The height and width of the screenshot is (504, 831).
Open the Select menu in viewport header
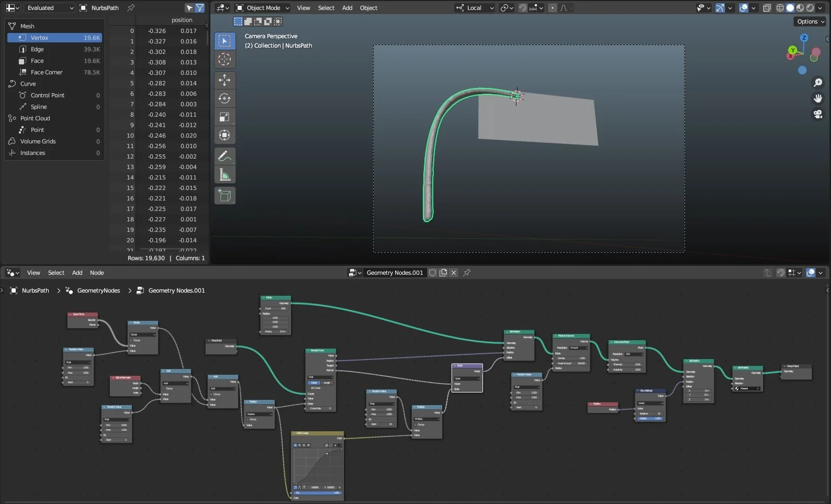coord(326,8)
